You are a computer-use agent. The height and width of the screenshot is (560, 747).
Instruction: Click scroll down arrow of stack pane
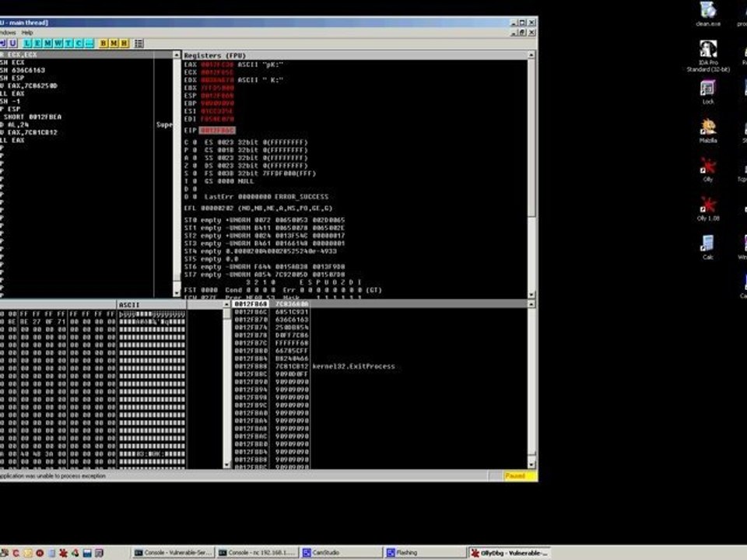[x=531, y=464]
